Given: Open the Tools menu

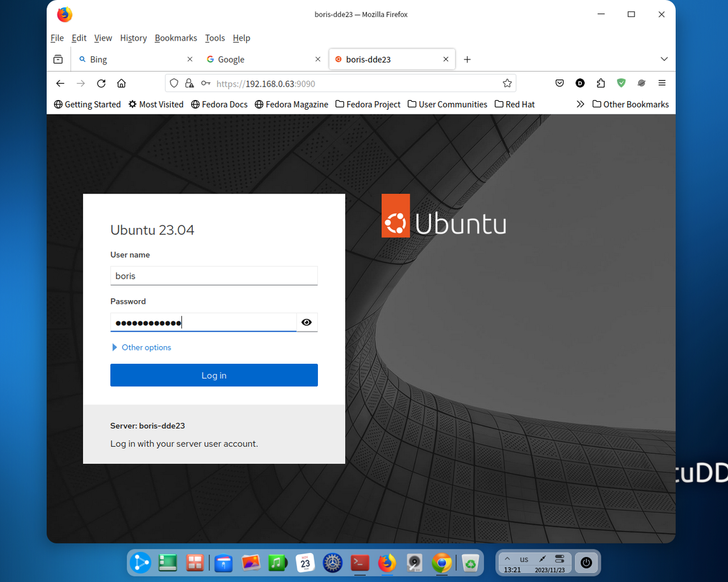Looking at the screenshot, I should pos(215,38).
